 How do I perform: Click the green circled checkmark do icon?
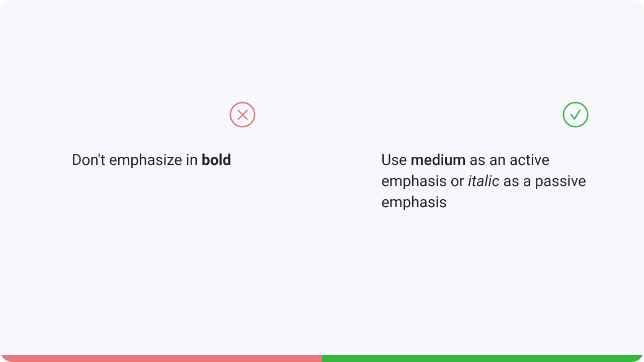tap(576, 115)
